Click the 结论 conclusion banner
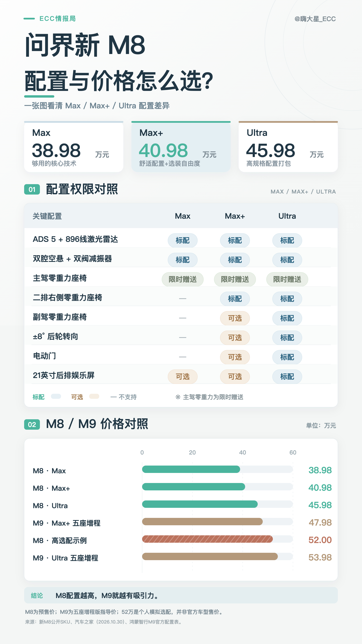 (181, 596)
